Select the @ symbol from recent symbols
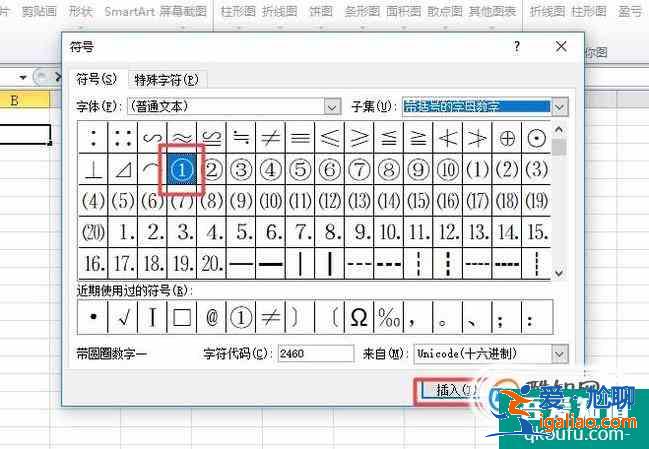Viewport: 649px width, 449px height. (x=211, y=319)
